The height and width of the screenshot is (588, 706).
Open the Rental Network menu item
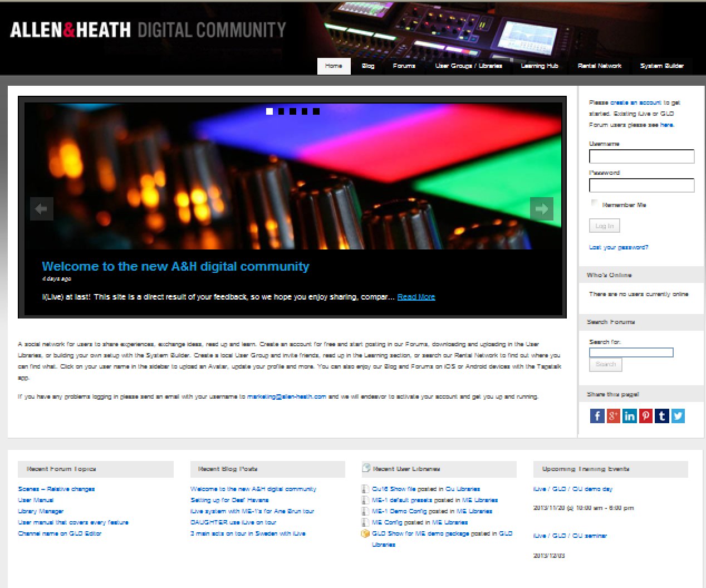pos(600,66)
